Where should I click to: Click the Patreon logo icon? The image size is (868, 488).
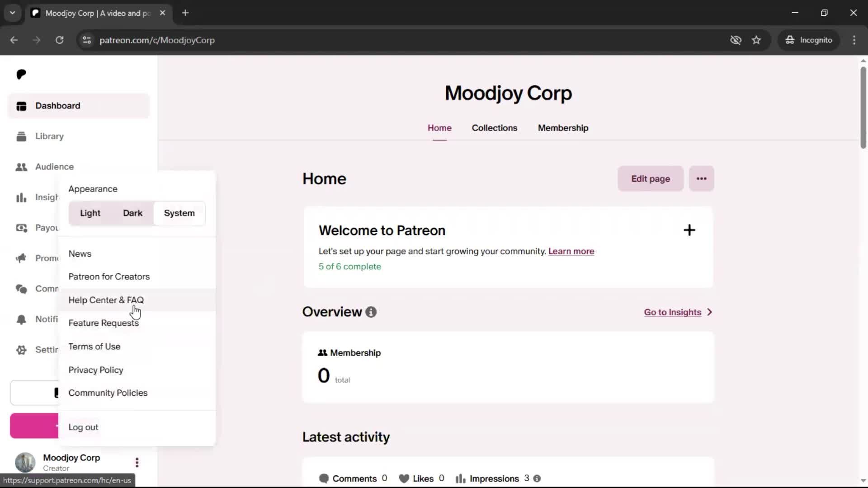(21, 74)
